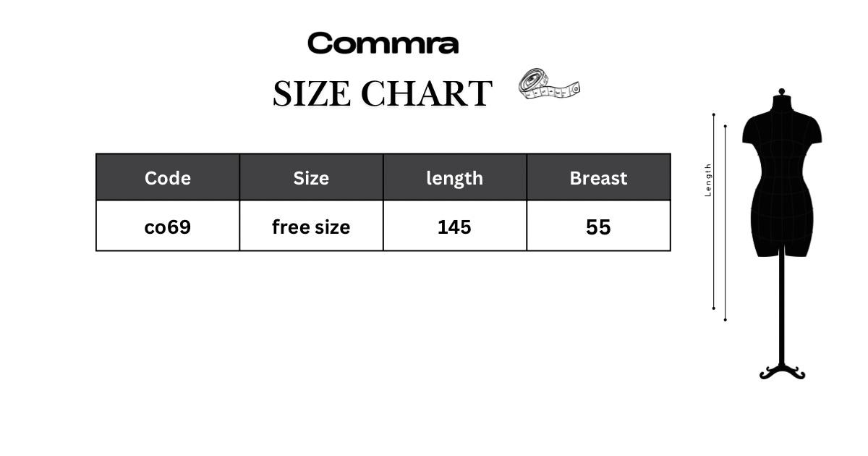Select the Code column header
The width and height of the screenshot is (868, 456).
pyautogui.click(x=168, y=177)
